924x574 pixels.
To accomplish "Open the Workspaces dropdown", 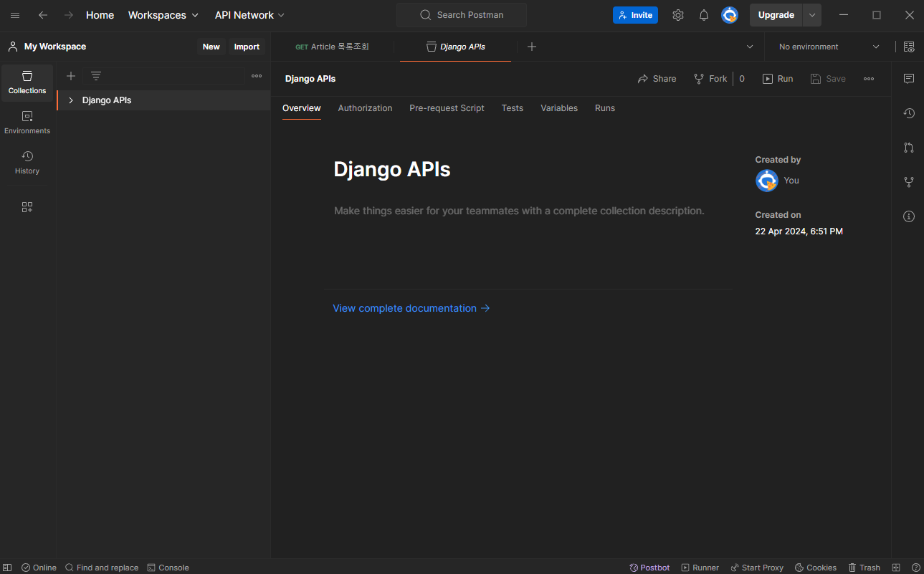I will click(163, 15).
